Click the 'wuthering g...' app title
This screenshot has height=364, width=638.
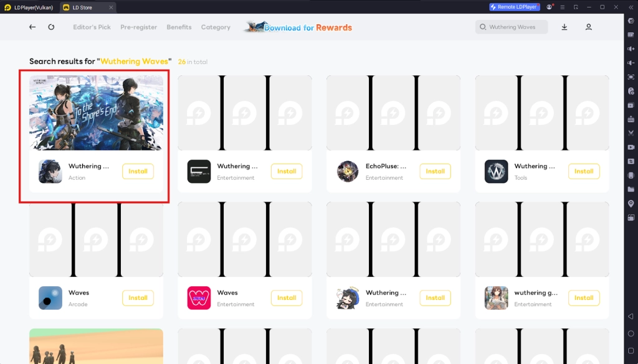pos(536,292)
